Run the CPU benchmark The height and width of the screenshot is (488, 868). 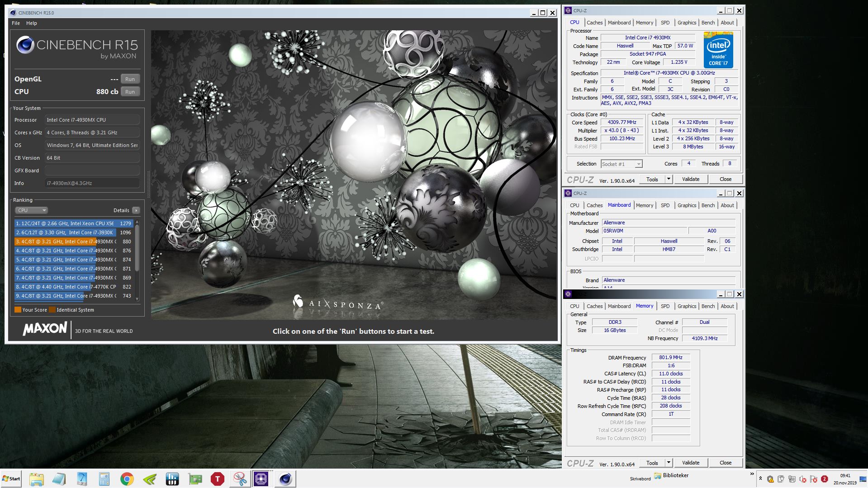coord(130,92)
